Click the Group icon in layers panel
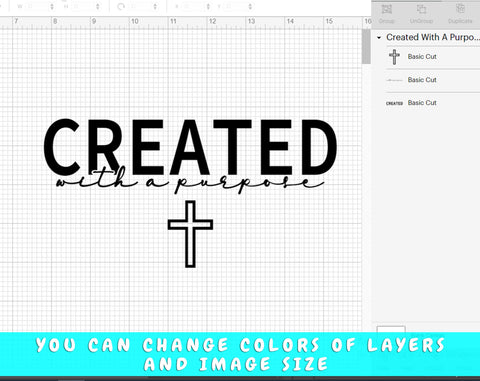Screen dimensions: 480x381 click(x=387, y=9)
